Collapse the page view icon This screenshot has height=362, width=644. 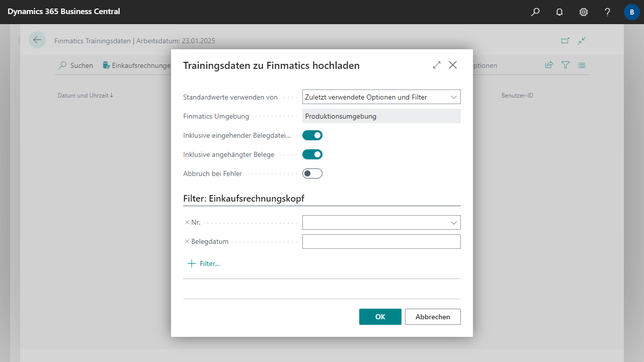click(x=582, y=41)
